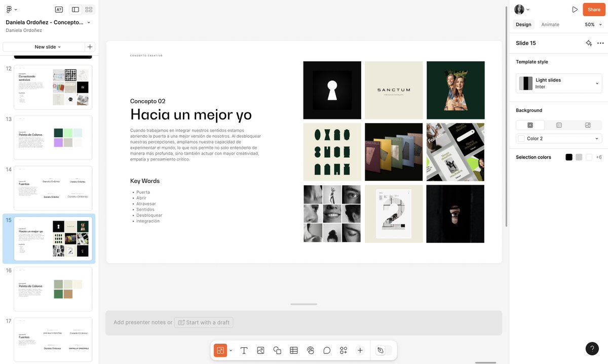Open the user avatar menu
Screen dimensions: 608x364
point(522,9)
